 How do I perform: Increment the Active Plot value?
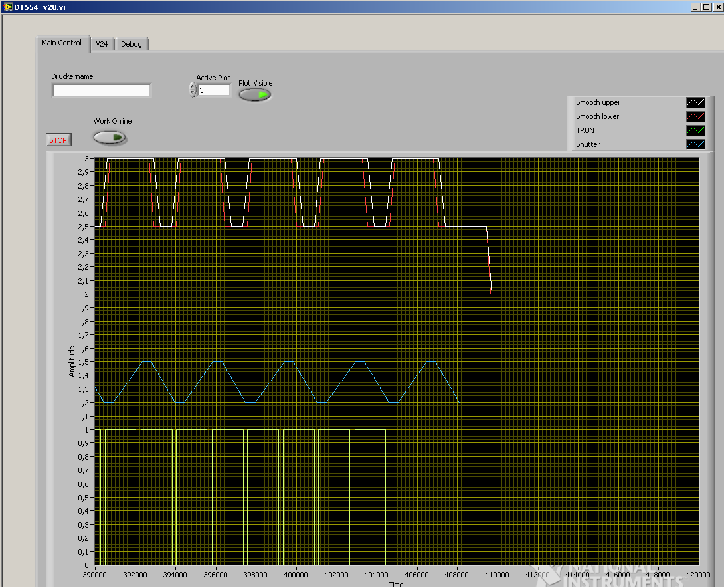click(193, 86)
